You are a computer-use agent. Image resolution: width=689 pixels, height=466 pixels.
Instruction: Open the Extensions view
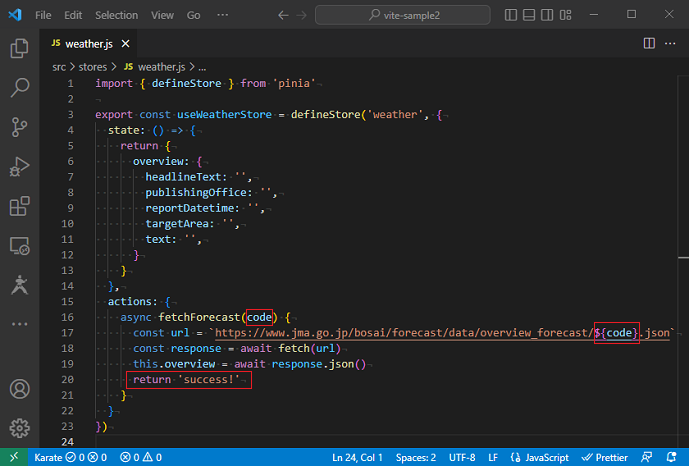[19, 206]
